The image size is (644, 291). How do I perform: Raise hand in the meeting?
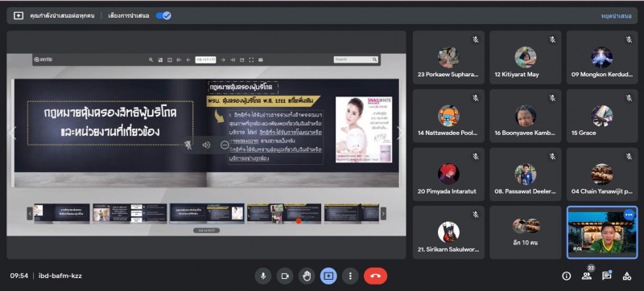pyautogui.click(x=307, y=277)
